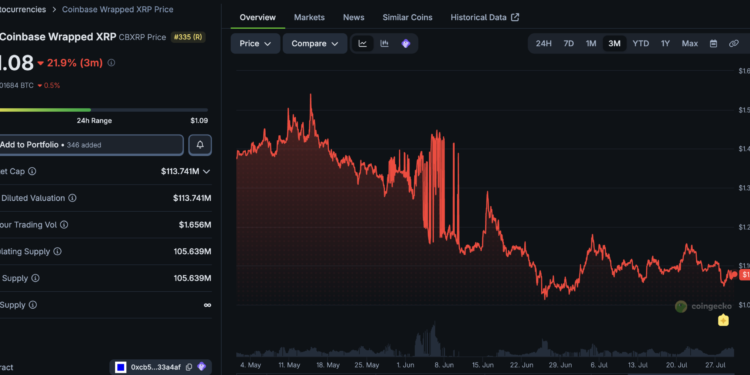
Task: Click info icon beside Diluted Valuation
Action: pyautogui.click(x=72, y=198)
